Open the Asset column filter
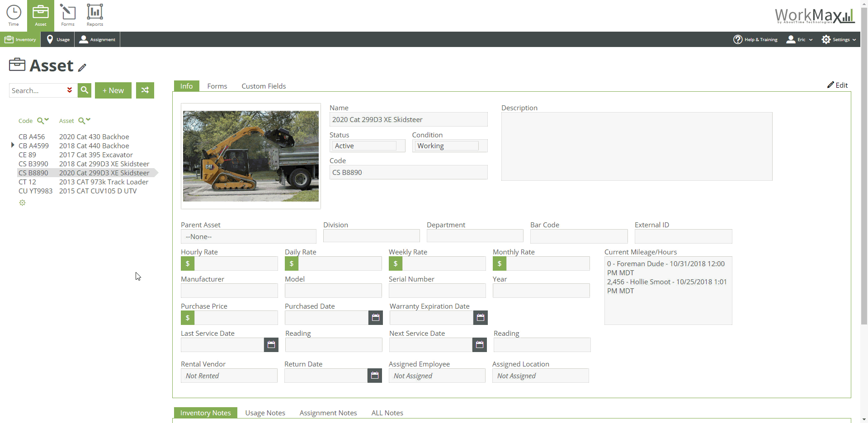 85,121
